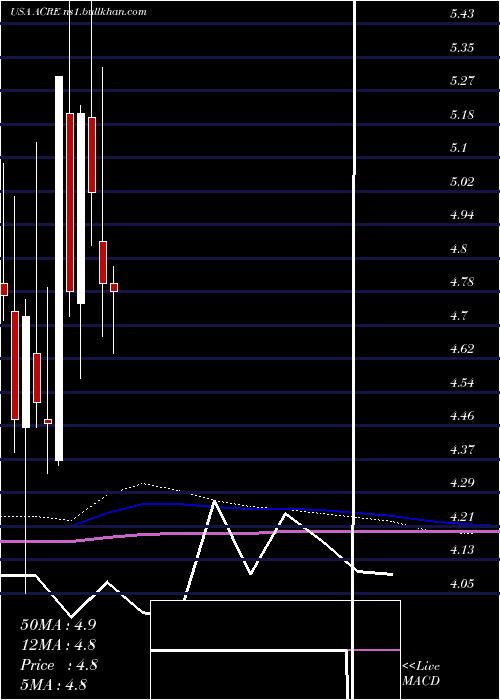Click the 4.54 price axis label
The width and height of the screenshot is (500, 700).
pos(462,382)
